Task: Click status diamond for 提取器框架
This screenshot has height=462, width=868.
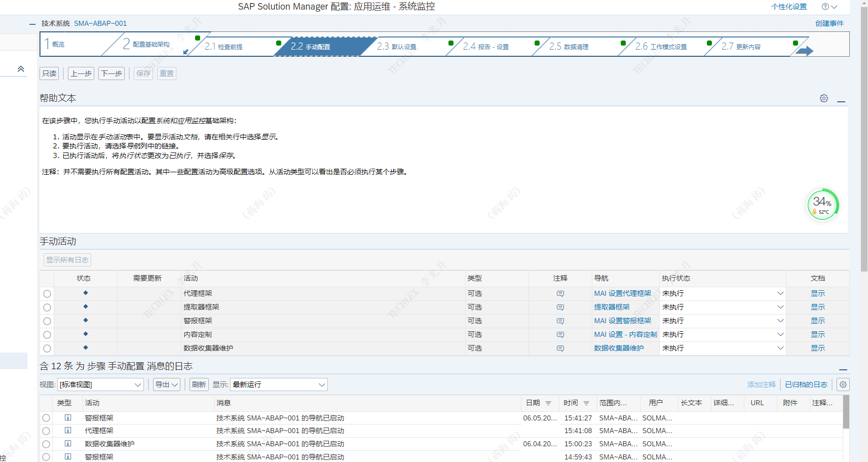Action: 86,306
